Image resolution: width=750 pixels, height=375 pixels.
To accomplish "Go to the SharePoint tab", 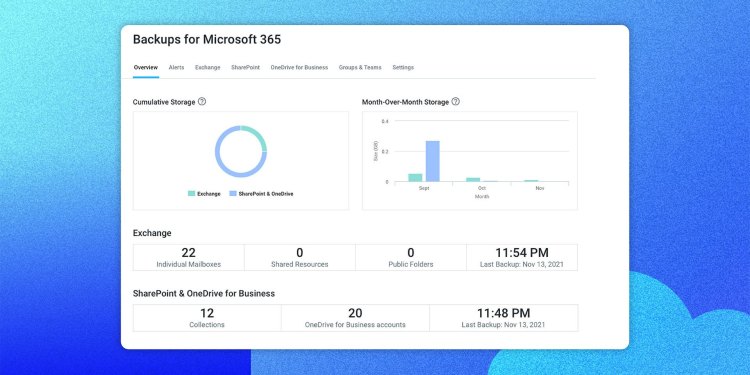I will 245,67.
